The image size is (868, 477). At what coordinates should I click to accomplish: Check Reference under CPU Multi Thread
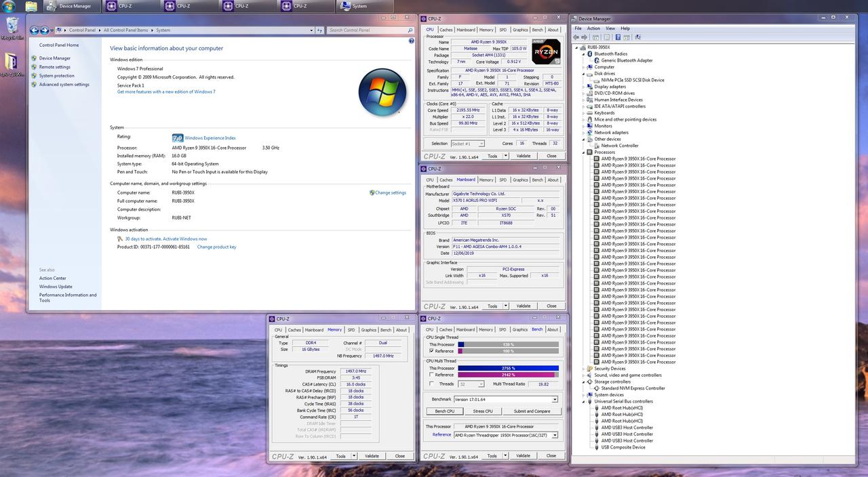[x=431, y=375]
